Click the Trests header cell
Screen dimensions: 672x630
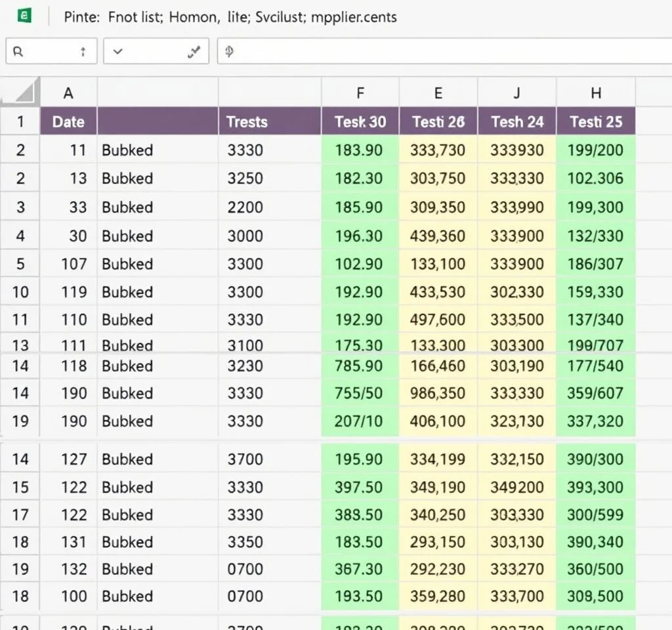click(269, 121)
